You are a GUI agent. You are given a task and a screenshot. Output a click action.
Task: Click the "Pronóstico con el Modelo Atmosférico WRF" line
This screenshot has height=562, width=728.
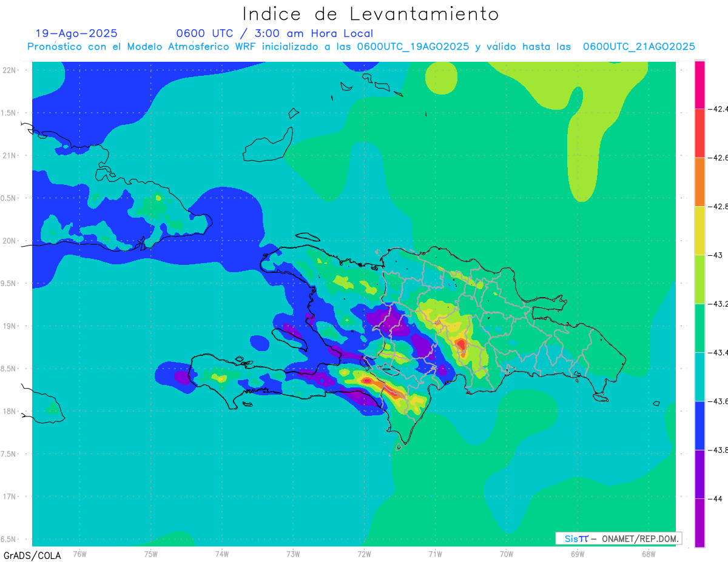point(361,47)
